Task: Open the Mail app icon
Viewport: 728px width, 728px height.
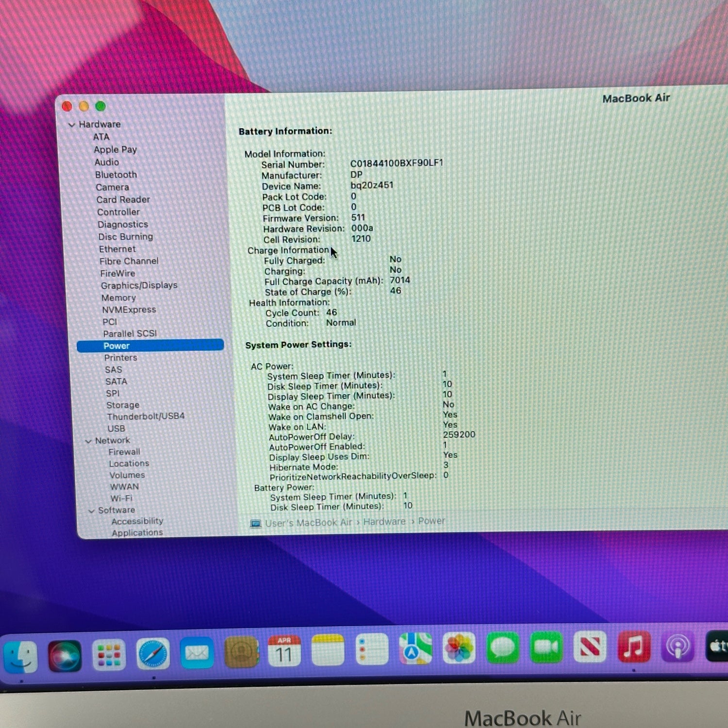Action: (197, 653)
